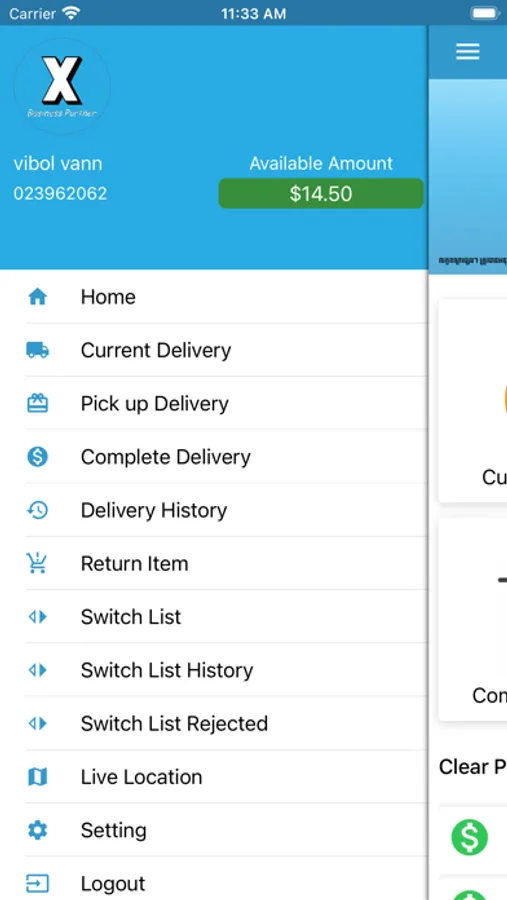Tap the $14.50 available amount badge

(x=321, y=193)
